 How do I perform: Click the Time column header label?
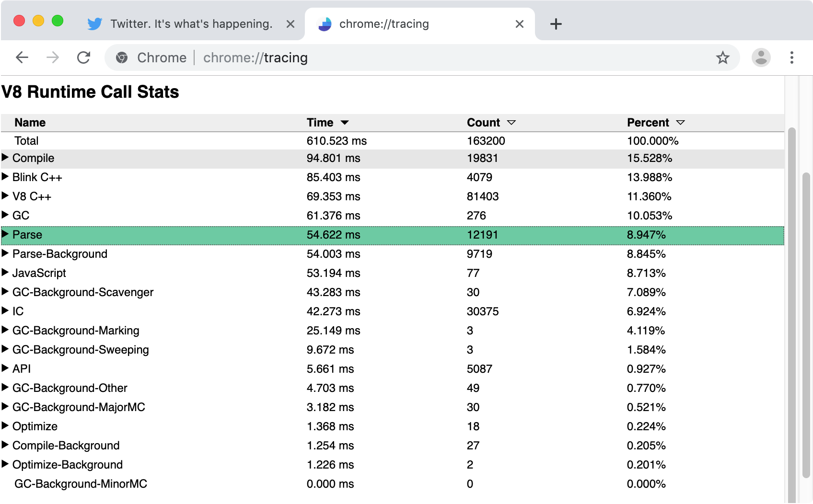[x=320, y=123]
